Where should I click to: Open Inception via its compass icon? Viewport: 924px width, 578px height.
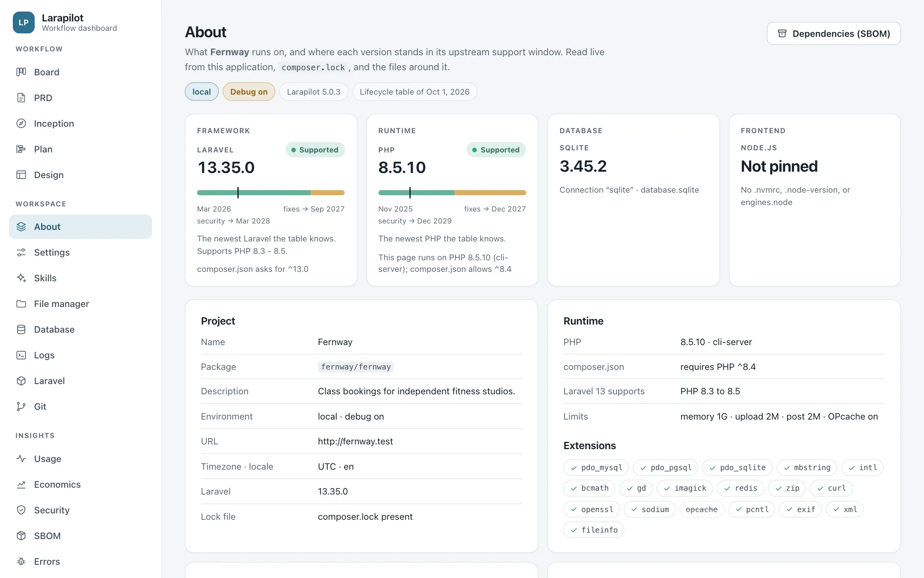[x=21, y=123]
